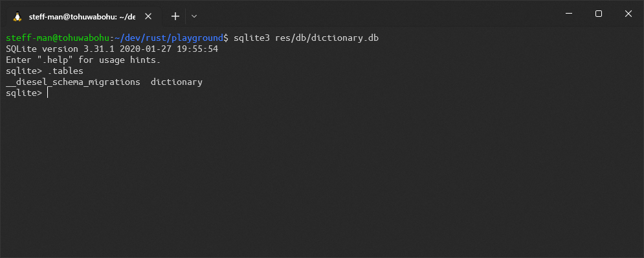Viewport: 644px width, 258px height.
Task: Maximize the terminal window
Action: (599, 14)
